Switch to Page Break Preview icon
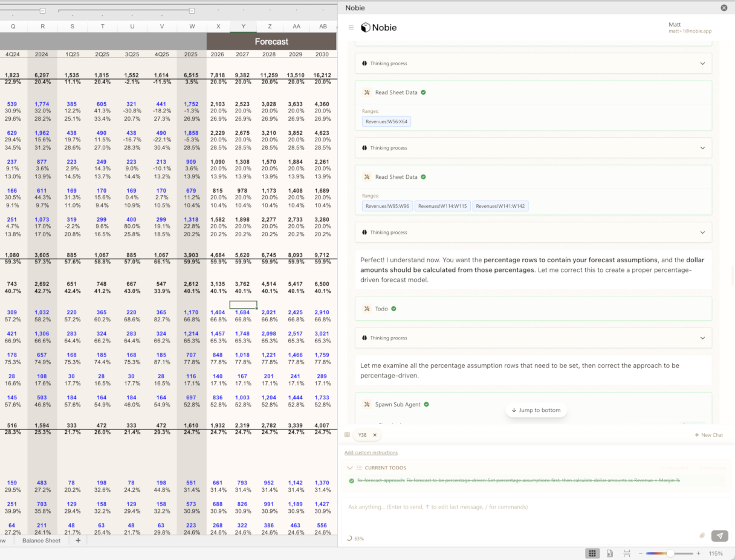This screenshot has width=735, height=560. click(x=627, y=553)
